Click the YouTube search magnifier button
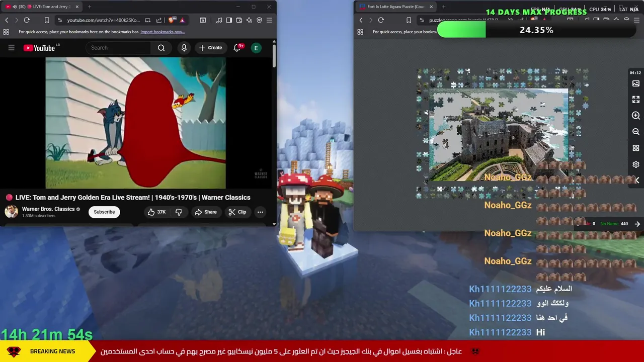 tap(161, 48)
